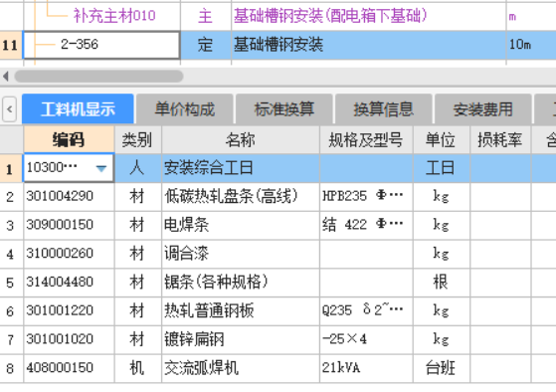Click the 台班 unit cell
556x392 pixels.
click(442, 368)
